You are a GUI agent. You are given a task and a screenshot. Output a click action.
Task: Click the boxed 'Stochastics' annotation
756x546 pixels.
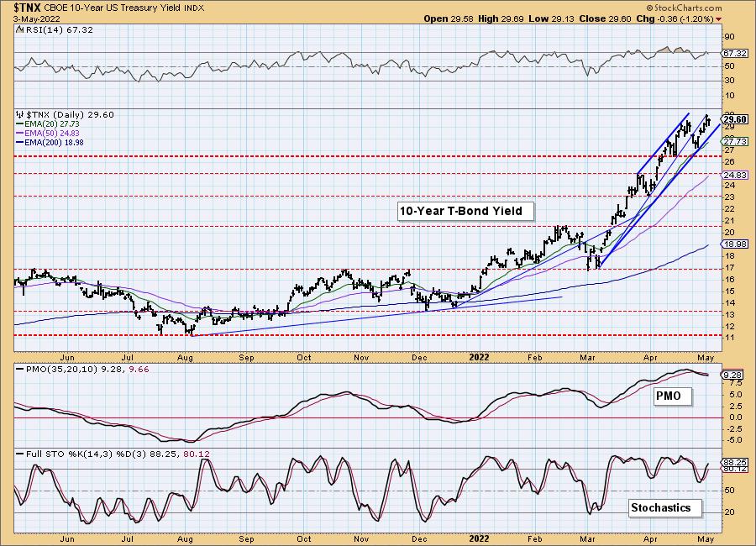[x=665, y=508]
